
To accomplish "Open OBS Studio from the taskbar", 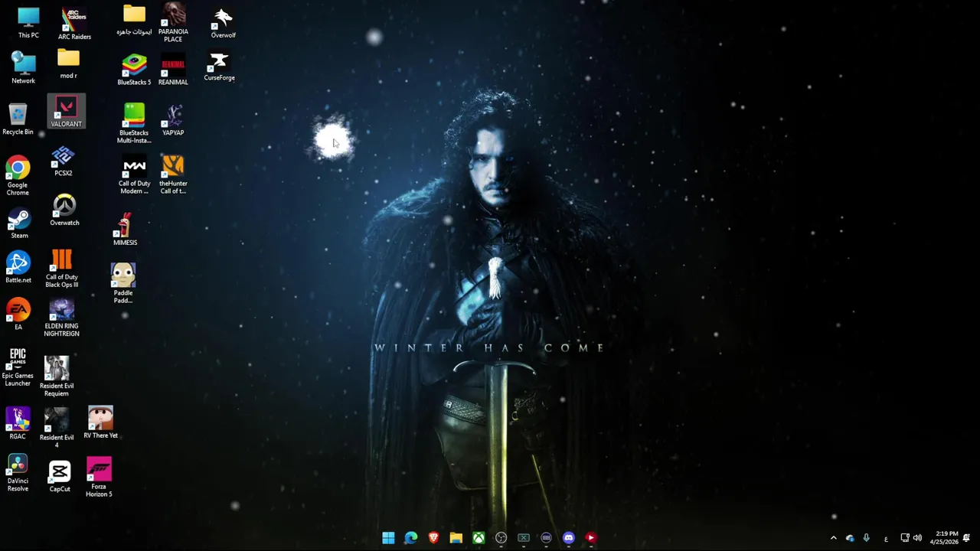I will [x=501, y=538].
